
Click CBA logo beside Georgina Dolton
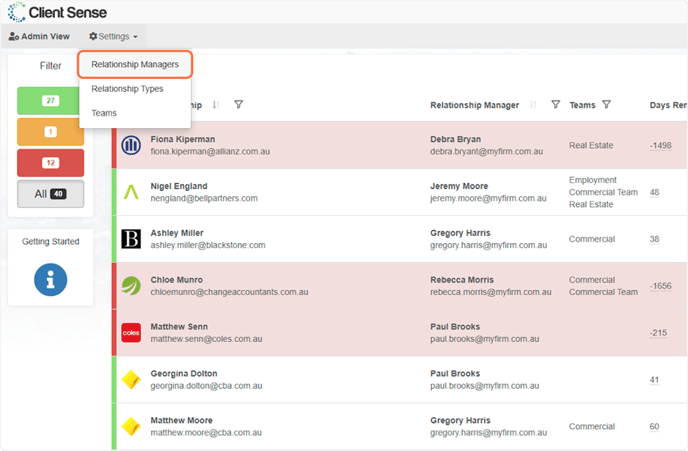131,380
